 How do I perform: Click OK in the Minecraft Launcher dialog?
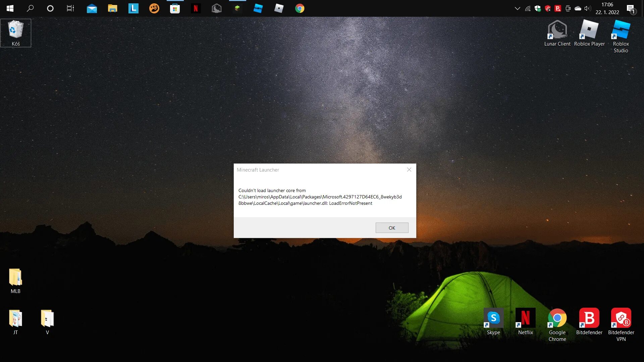point(392,228)
